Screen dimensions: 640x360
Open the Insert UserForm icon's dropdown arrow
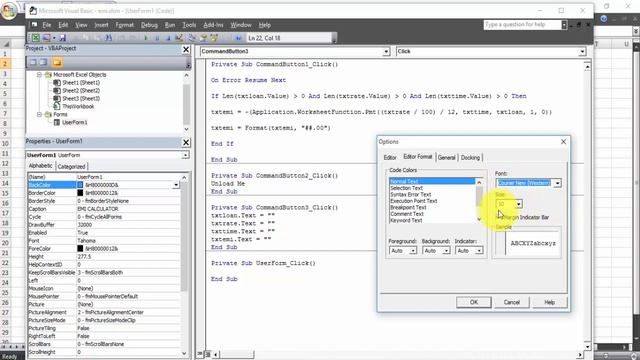point(54,38)
